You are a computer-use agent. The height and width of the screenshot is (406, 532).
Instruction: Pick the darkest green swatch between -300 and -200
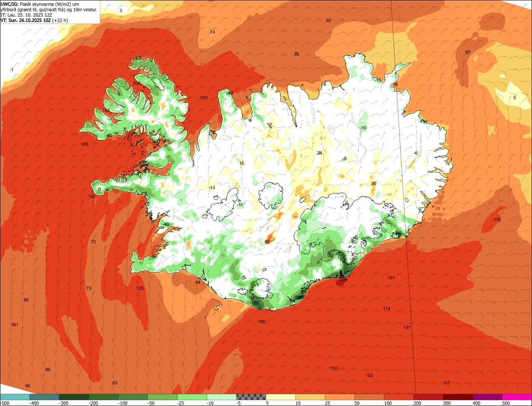click(x=74, y=397)
